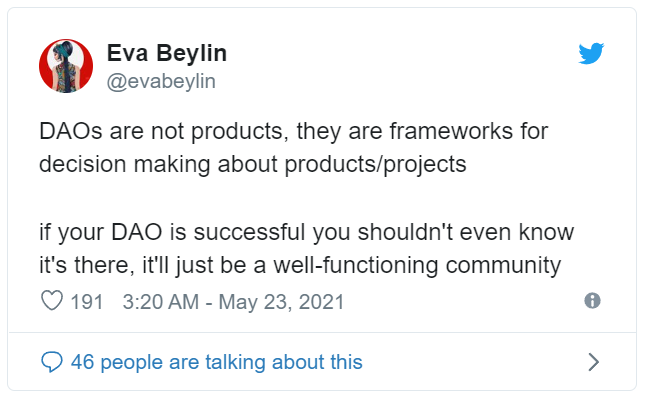Click the phrase "well-functioning community"
The height and width of the screenshot is (399, 652).
(x=417, y=266)
